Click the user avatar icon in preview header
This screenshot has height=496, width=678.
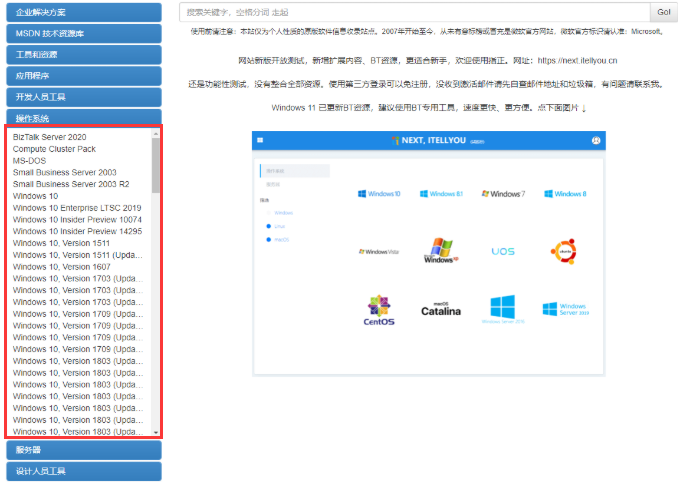[596, 141]
